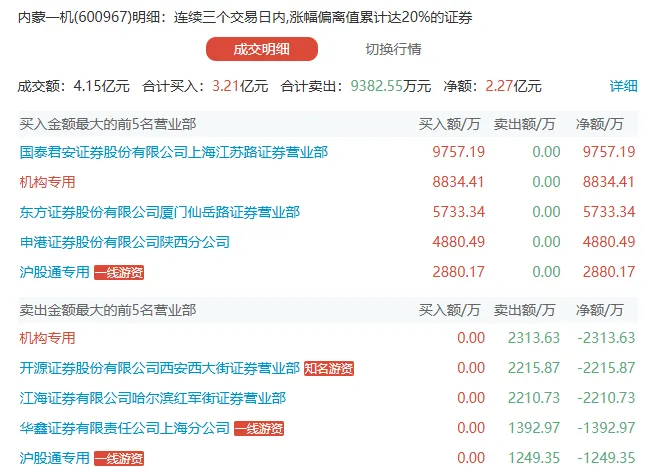The width and height of the screenshot is (656, 476).
Task: Open 沪股通专用 in the sell list
Action: 54,458
